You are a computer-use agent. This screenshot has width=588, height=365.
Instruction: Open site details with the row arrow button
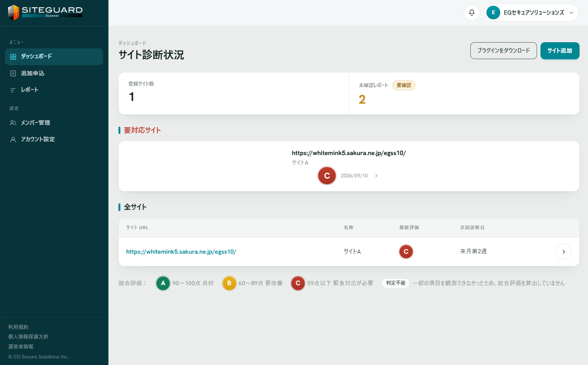click(563, 252)
